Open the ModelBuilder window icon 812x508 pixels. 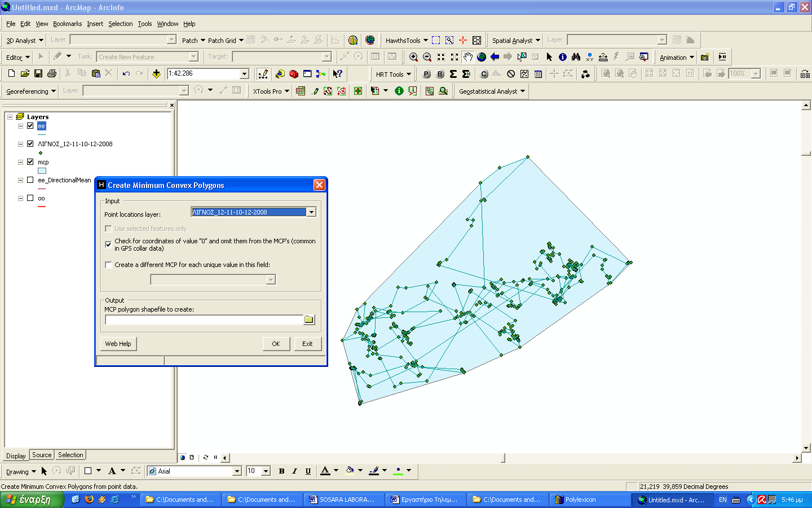click(x=321, y=74)
